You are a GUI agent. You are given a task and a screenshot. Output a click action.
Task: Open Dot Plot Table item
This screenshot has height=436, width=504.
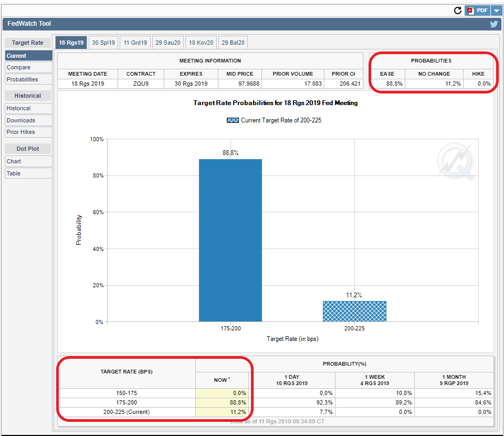[x=28, y=173]
